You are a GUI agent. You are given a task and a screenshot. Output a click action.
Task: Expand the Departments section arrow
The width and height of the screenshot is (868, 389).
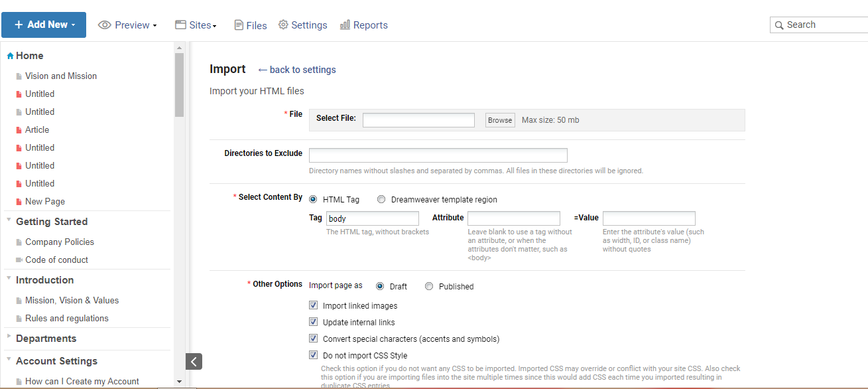tap(9, 336)
